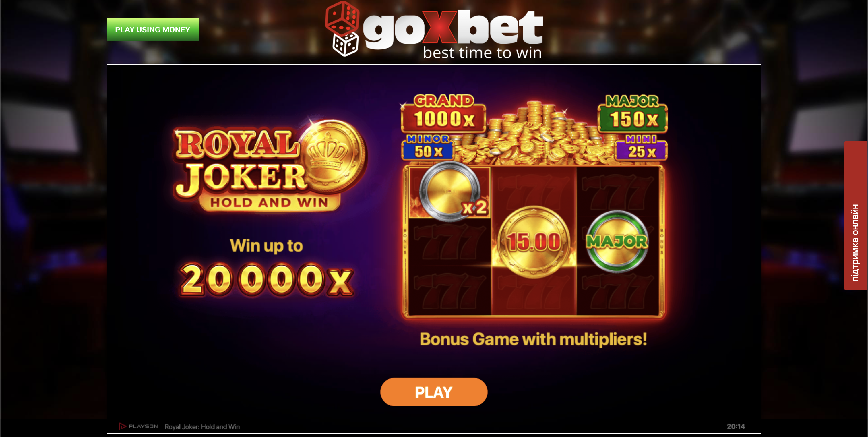
Task: Click the Playson logo in footer
Action: pyautogui.click(x=138, y=426)
